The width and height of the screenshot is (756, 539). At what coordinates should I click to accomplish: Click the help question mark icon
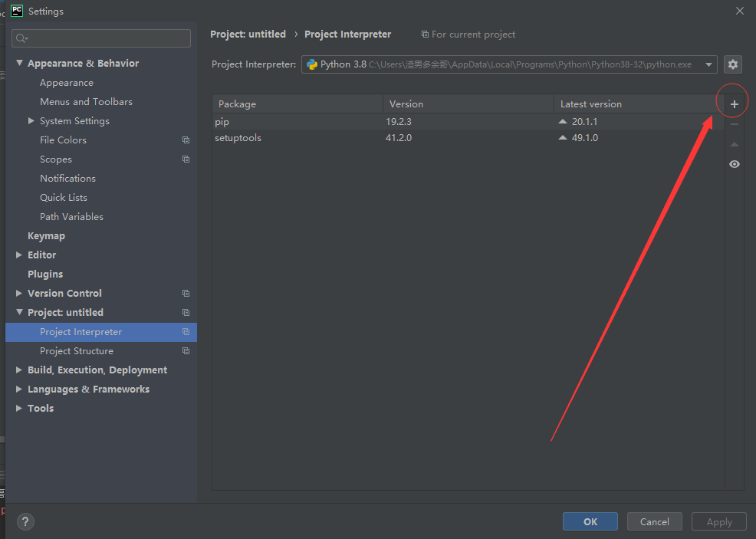(x=25, y=521)
